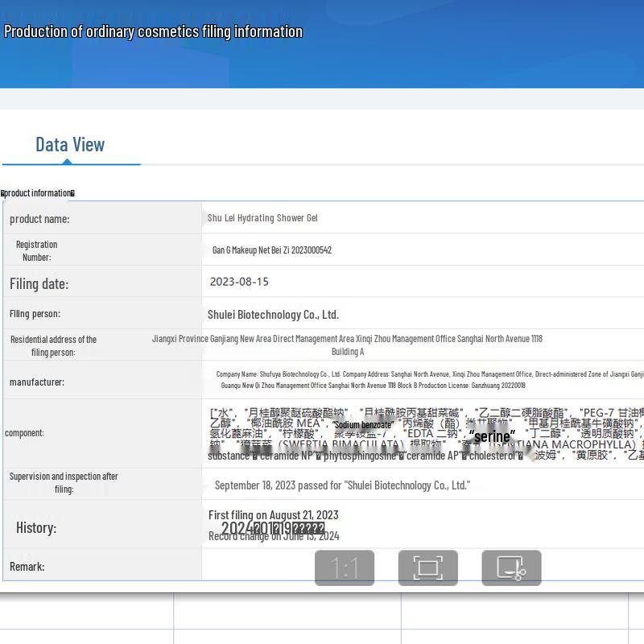The width and height of the screenshot is (644, 644).
Task: Click the History row label
Action: tap(36, 528)
